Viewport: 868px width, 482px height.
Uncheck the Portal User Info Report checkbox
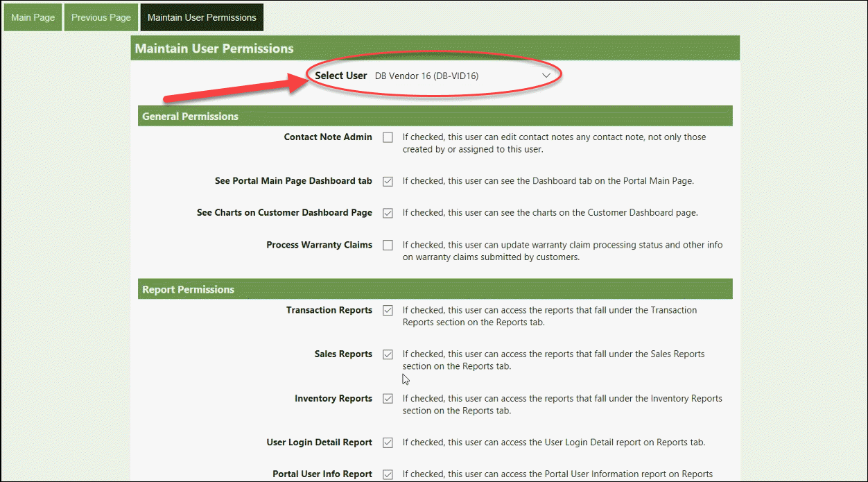point(388,474)
